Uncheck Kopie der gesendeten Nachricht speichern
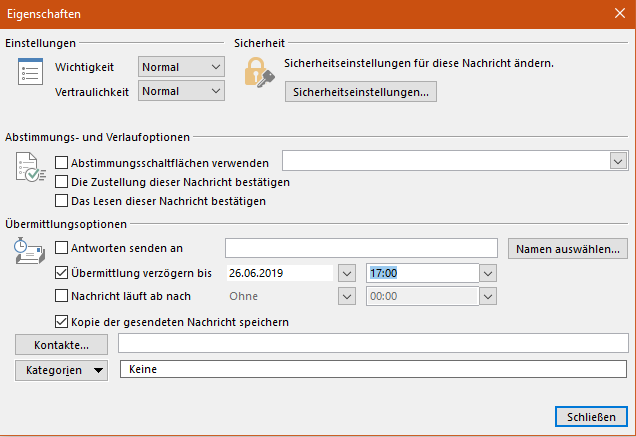The image size is (636, 437). [62, 322]
